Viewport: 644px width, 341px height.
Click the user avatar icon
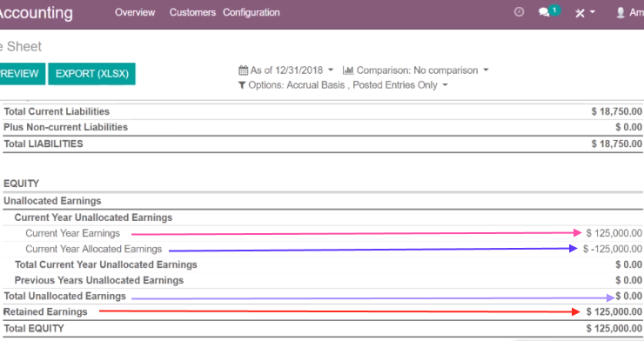pyautogui.click(x=621, y=13)
